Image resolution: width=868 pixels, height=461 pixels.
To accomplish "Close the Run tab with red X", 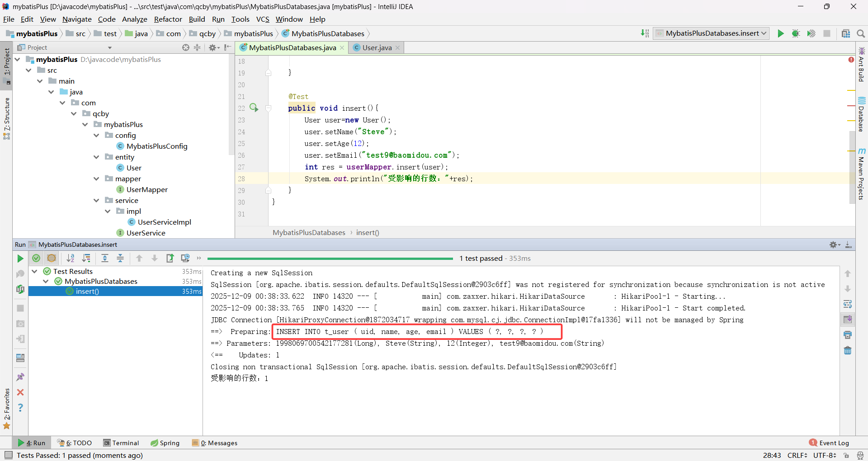I will [20, 392].
